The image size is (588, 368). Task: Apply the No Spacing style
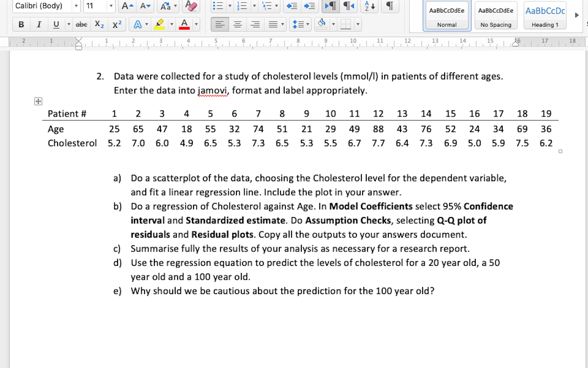[496, 16]
